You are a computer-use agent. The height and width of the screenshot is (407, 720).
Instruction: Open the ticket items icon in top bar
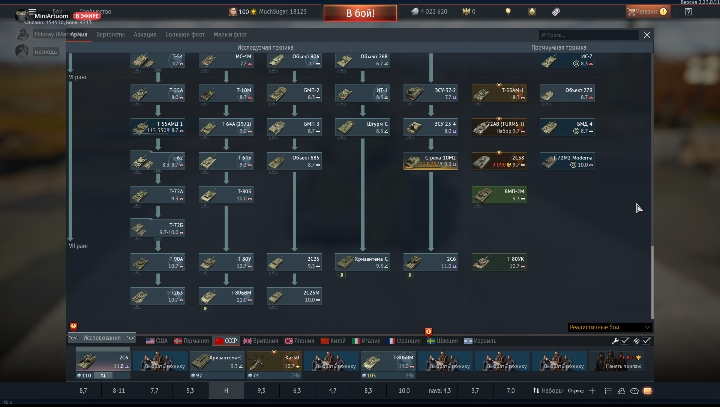[x=556, y=11]
